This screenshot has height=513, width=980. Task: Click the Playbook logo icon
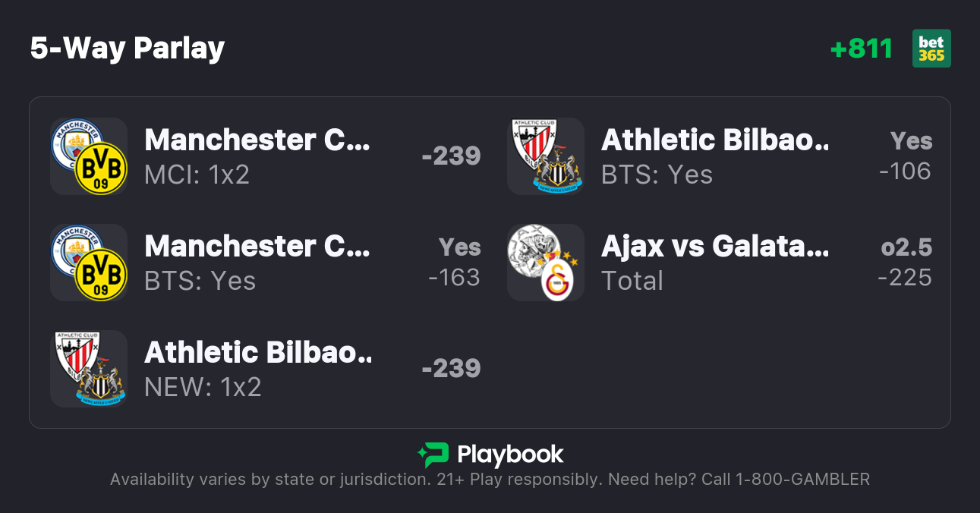[x=433, y=455]
